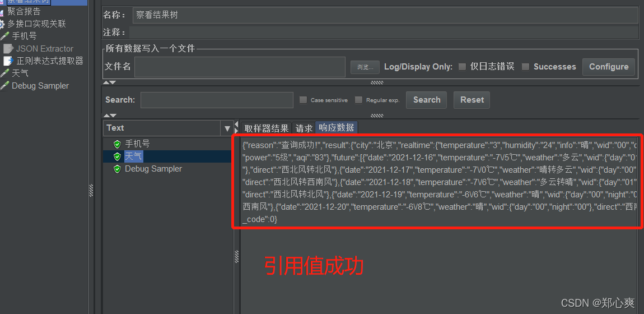Image resolution: width=644 pixels, height=314 pixels.
Task: Select 正则表达式提取器 in the tree
Action: (x=50, y=61)
